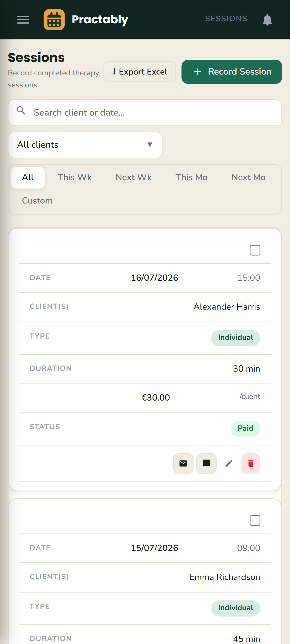Click the Export Excel button
The image size is (290, 644).
(x=140, y=72)
